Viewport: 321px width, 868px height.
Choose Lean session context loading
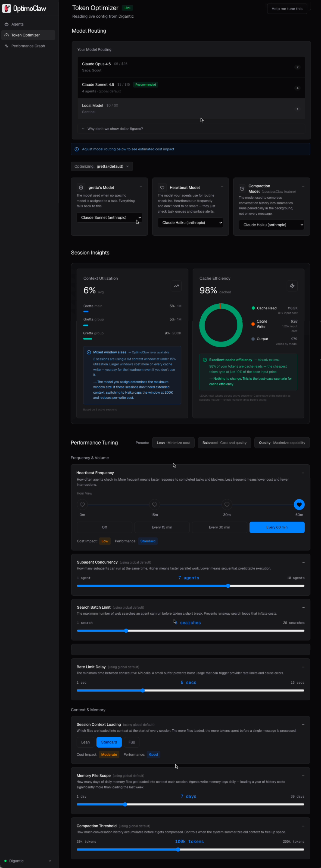(86, 742)
